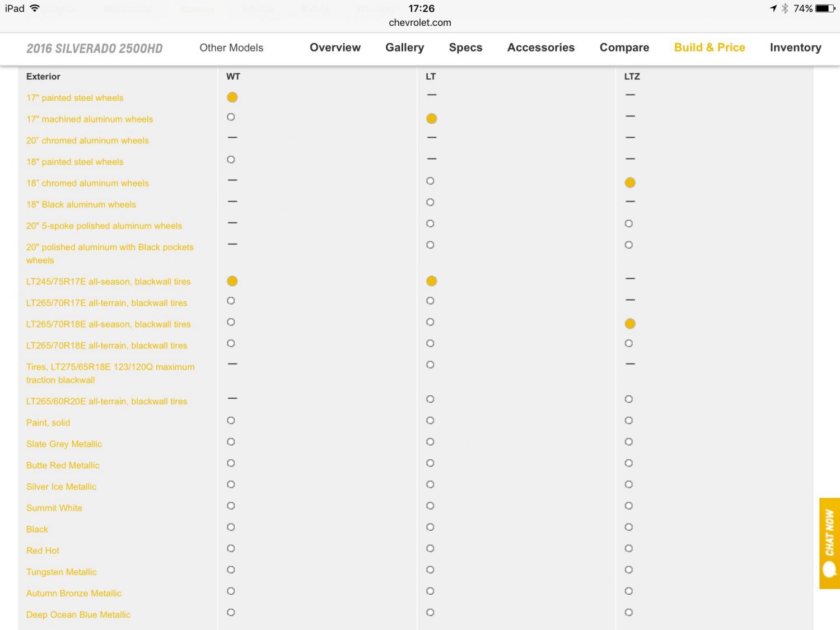This screenshot has width=840, height=630.
Task: Click the 2016 Silverado 2500HD title
Action: point(95,49)
